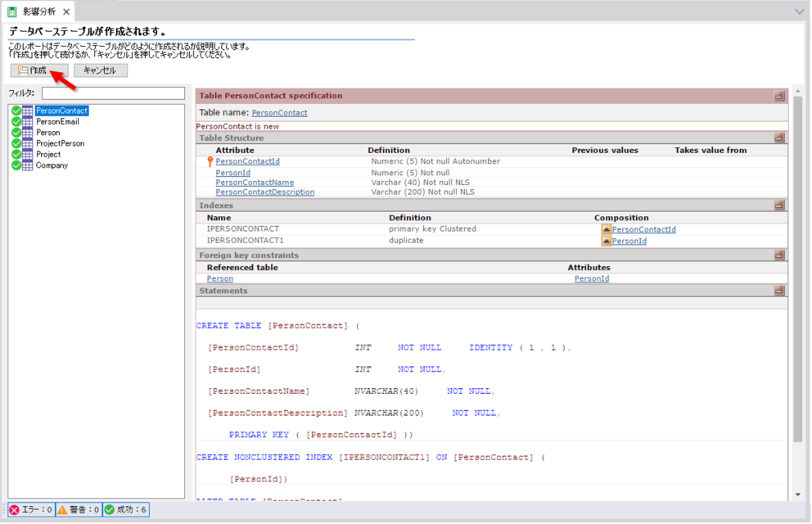Click the 'Varchar (200) Not null NLS' definition

(422, 192)
